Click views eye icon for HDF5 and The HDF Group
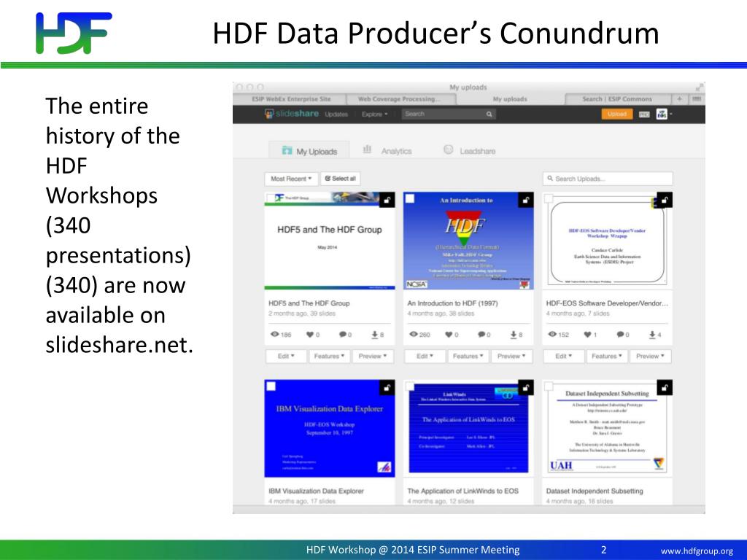The width and height of the screenshot is (747, 560). coord(274,334)
